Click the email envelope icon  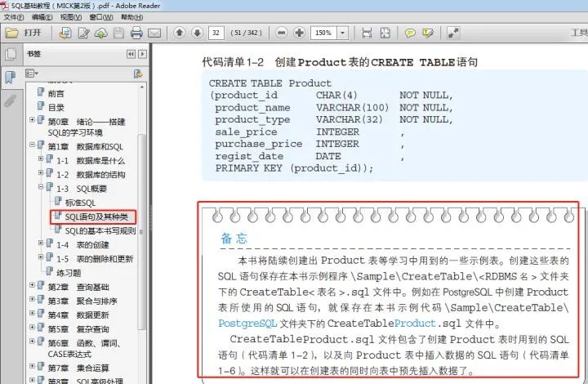tap(154, 33)
